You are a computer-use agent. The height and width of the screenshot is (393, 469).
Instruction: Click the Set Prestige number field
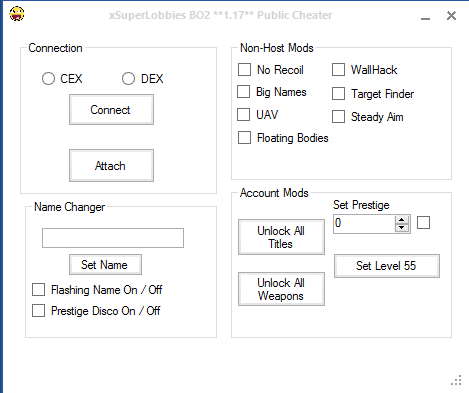pos(364,224)
